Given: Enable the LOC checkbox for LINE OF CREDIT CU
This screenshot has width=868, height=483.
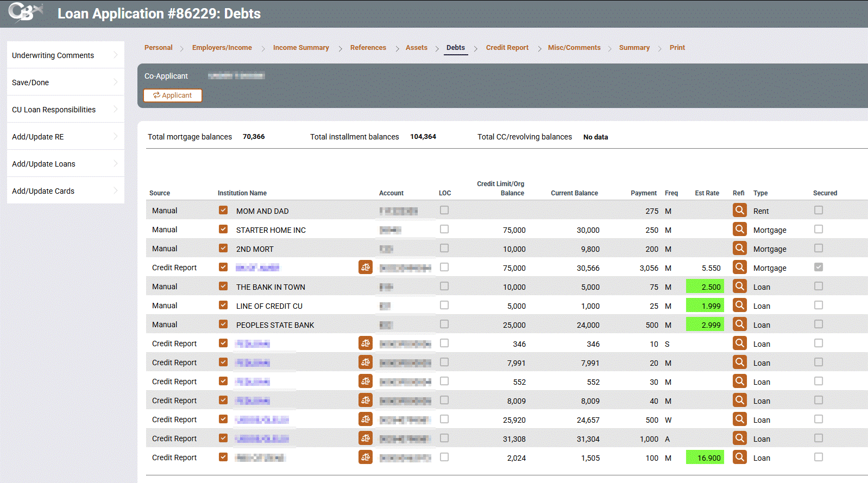Looking at the screenshot, I should [444, 305].
